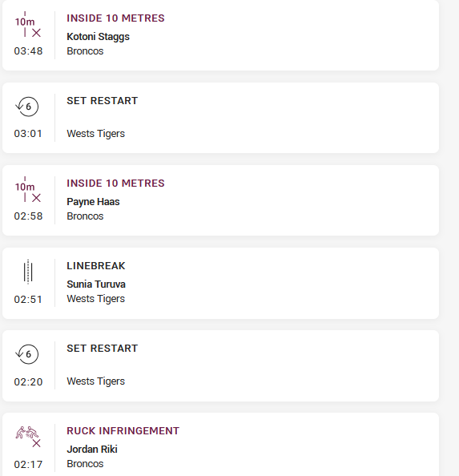Click the 02:51 timestamp
Image resolution: width=459 pixels, height=476 pixels.
[28, 300]
